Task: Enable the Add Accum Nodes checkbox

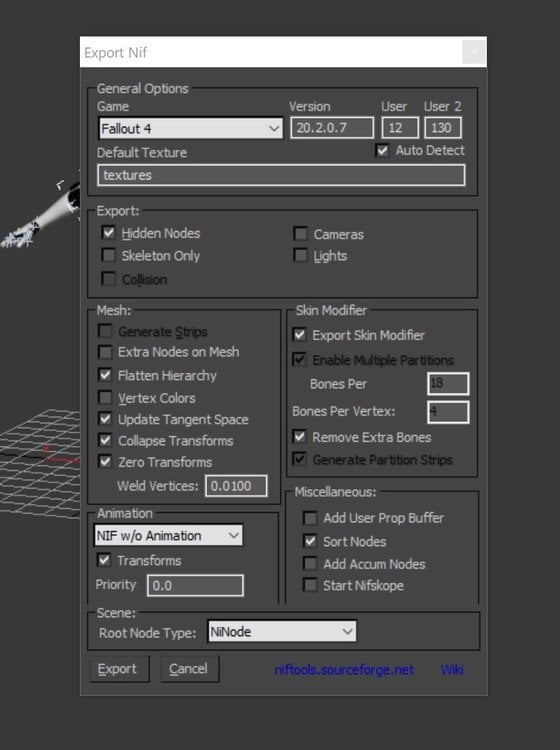Action: click(x=310, y=563)
